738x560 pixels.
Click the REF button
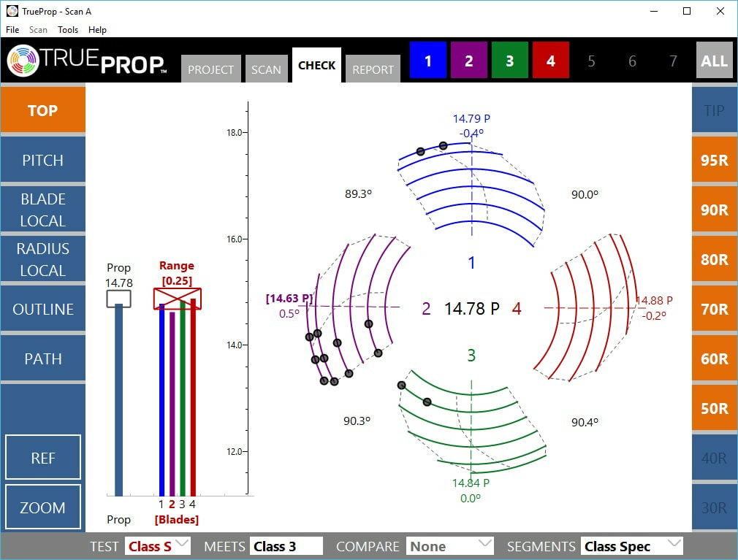[43, 458]
